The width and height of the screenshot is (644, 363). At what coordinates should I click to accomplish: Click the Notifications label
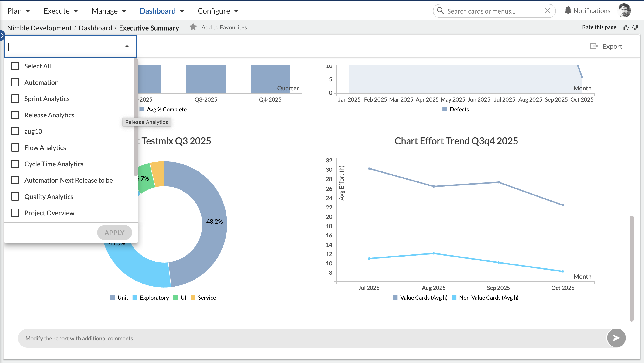pyautogui.click(x=592, y=11)
